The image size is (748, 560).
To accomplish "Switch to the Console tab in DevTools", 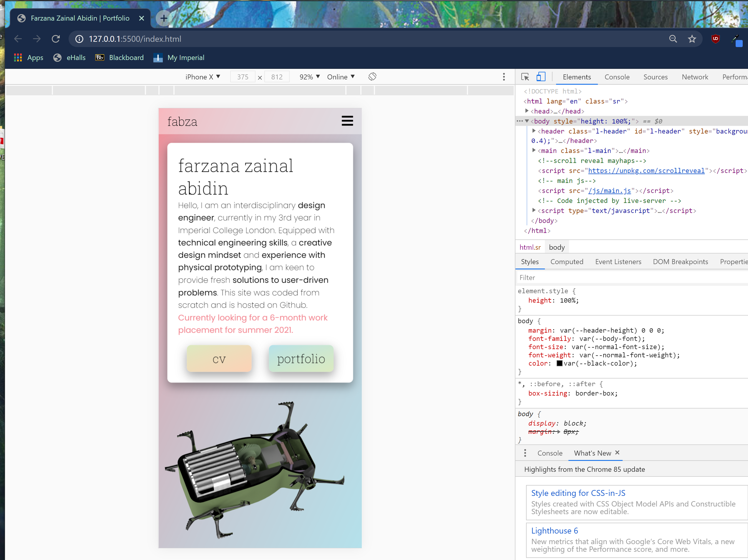I will 617,77.
